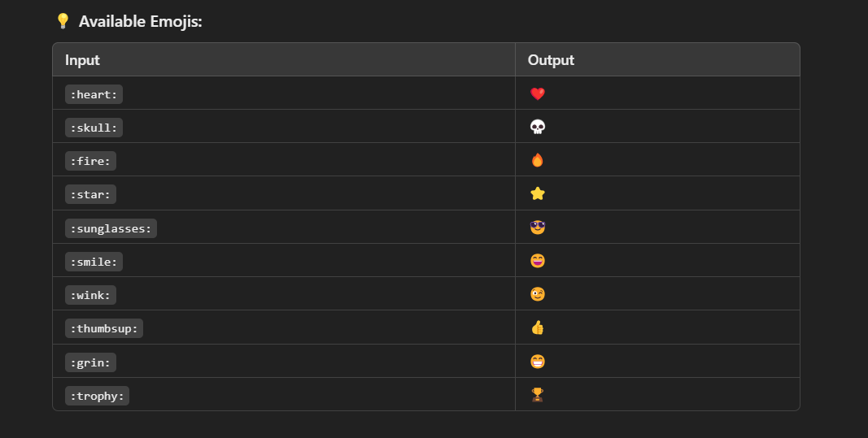Viewport: 868px width, 438px height.
Task: Select the fire emoji icon
Action: [x=538, y=160]
